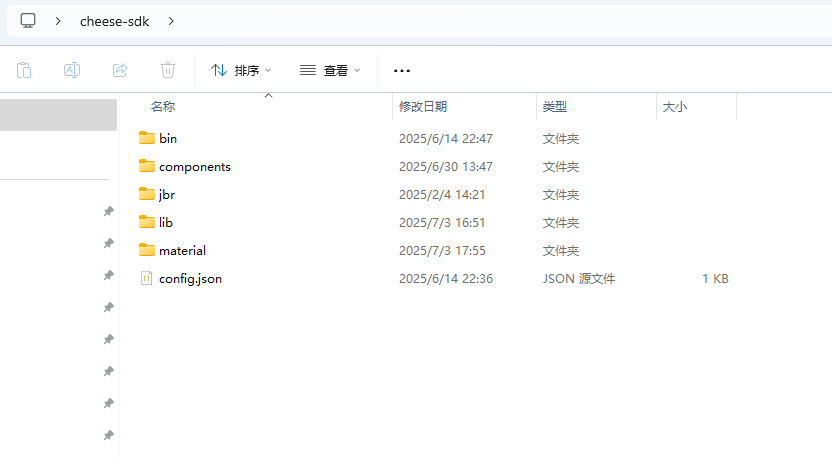Click the config.json file icon
Viewport: 832px width, 459px height.
(146, 278)
